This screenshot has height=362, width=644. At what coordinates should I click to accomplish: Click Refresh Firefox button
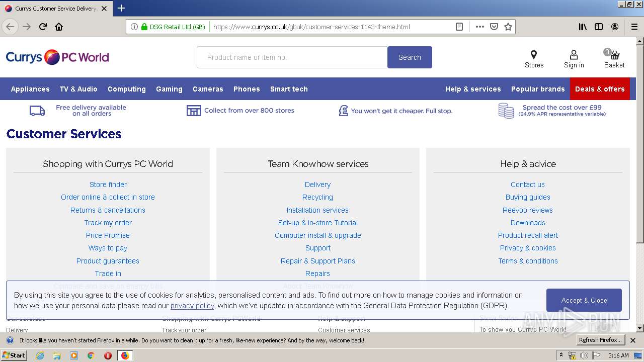(x=600, y=340)
